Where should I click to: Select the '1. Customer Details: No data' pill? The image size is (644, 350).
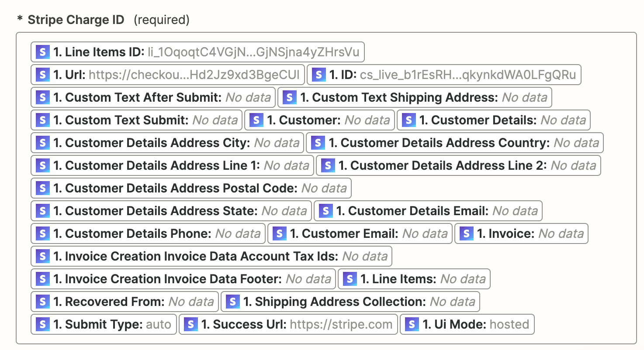coord(494,120)
